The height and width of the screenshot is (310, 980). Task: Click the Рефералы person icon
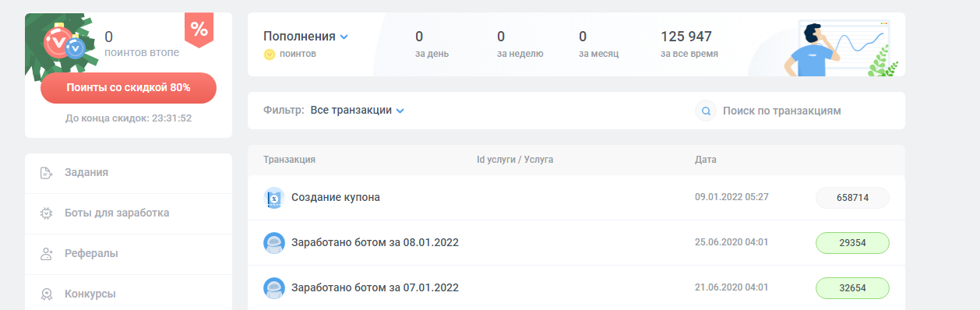(x=47, y=254)
